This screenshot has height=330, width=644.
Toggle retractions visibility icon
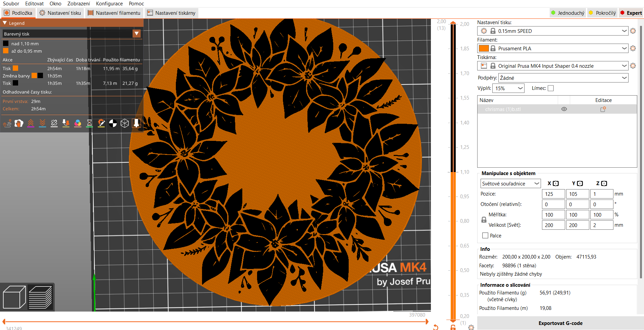(x=31, y=123)
